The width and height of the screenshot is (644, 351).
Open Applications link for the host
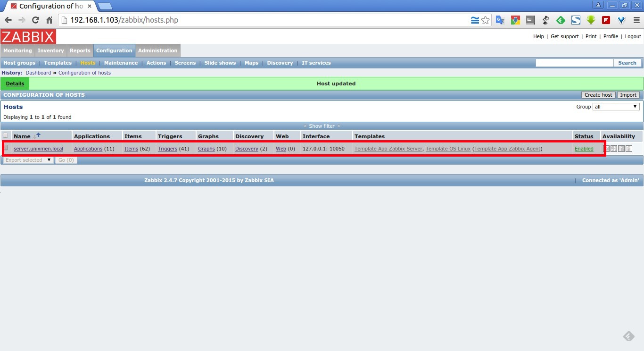(88, 149)
